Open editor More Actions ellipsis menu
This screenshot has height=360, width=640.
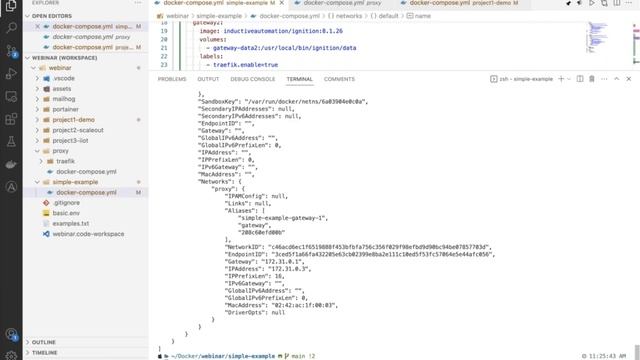629,3
